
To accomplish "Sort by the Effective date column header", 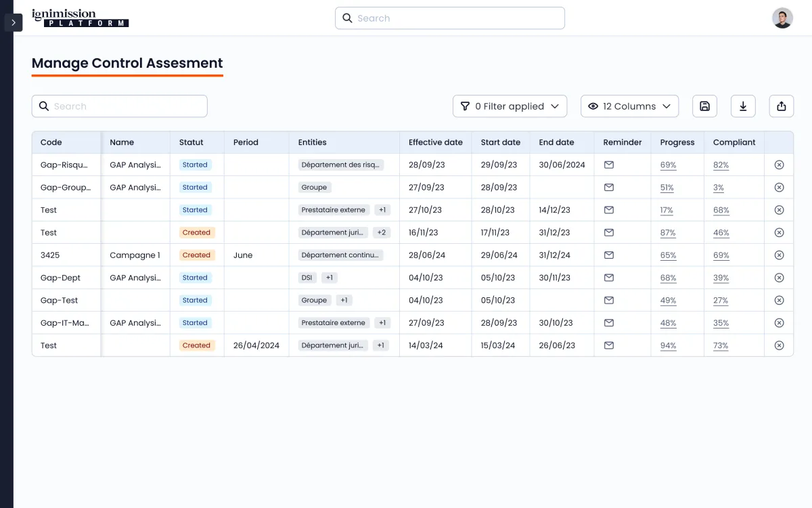I will (435, 142).
